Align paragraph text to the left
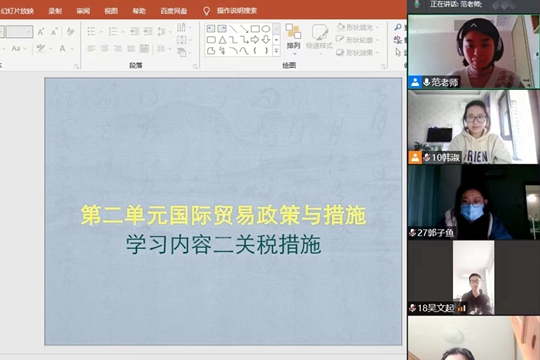This screenshot has height=360, width=540. pos(91,49)
